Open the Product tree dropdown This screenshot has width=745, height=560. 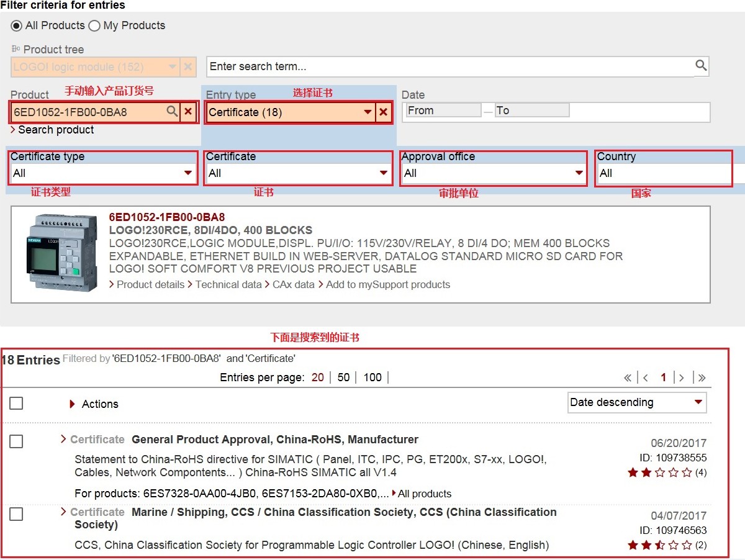[172, 66]
